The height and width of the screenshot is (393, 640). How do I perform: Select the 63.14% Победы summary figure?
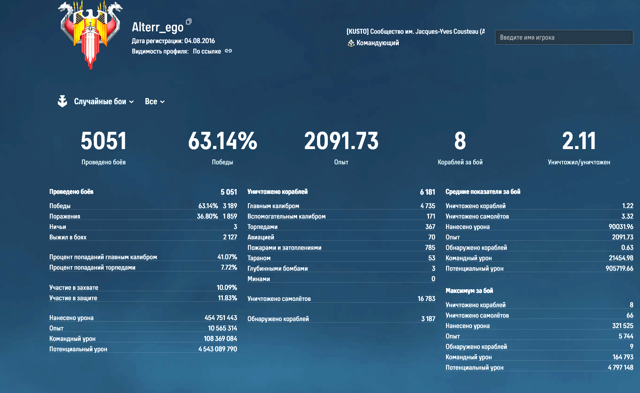click(222, 148)
